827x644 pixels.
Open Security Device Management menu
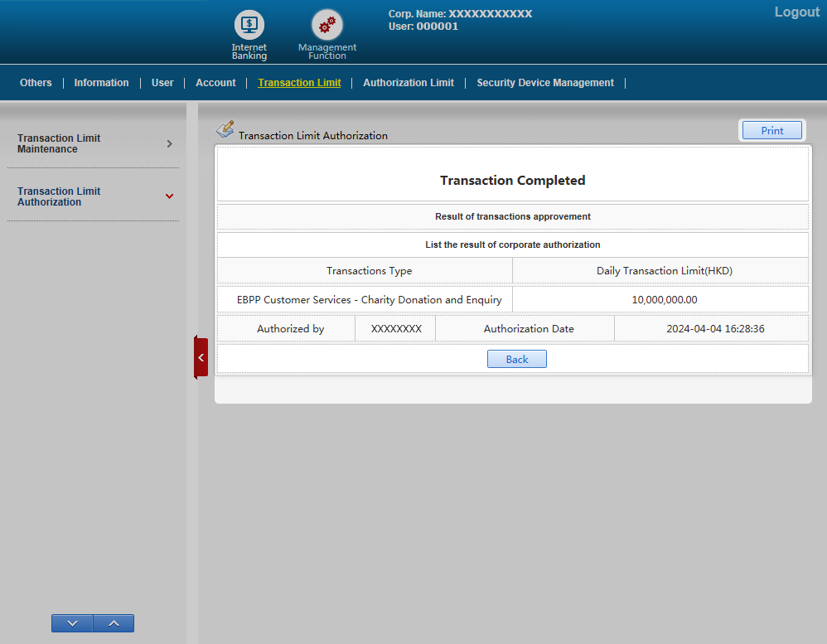545,83
